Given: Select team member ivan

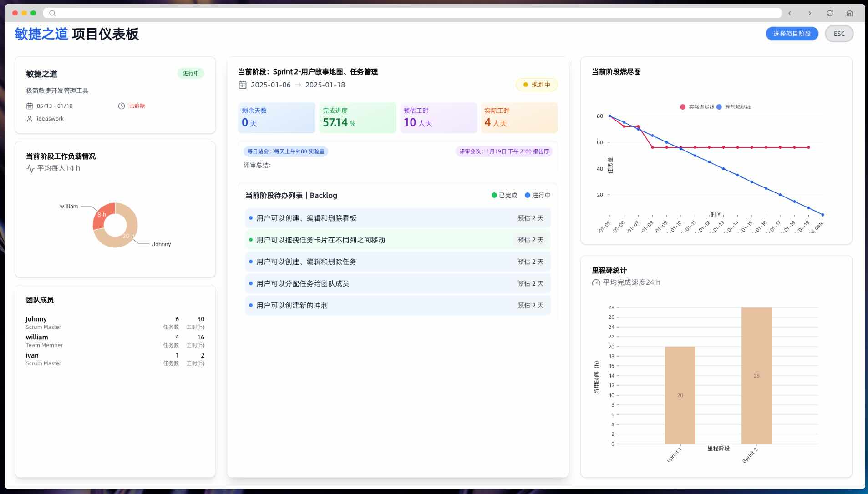Looking at the screenshot, I should [115, 359].
